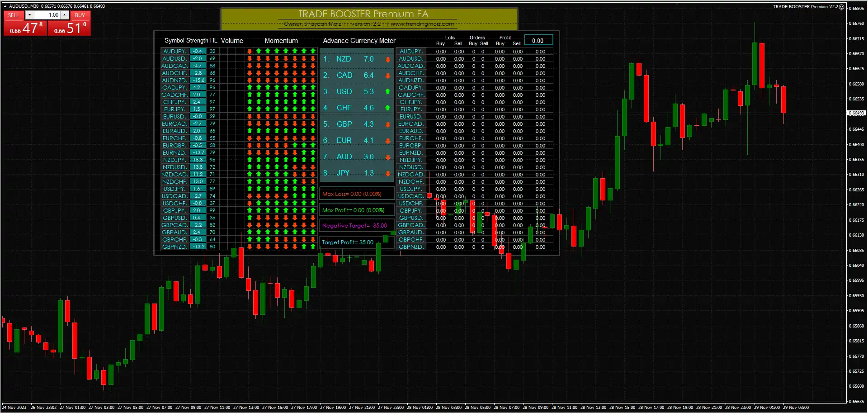Click the total profit box showing 0.00
Image resolution: width=868 pixels, height=413 pixels.
click(538, 40)
